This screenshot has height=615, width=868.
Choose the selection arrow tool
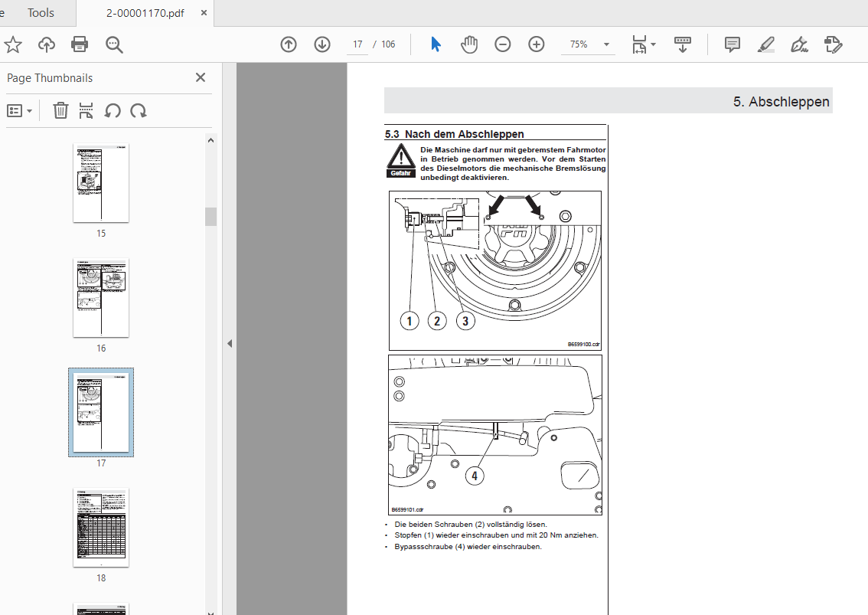436,44
